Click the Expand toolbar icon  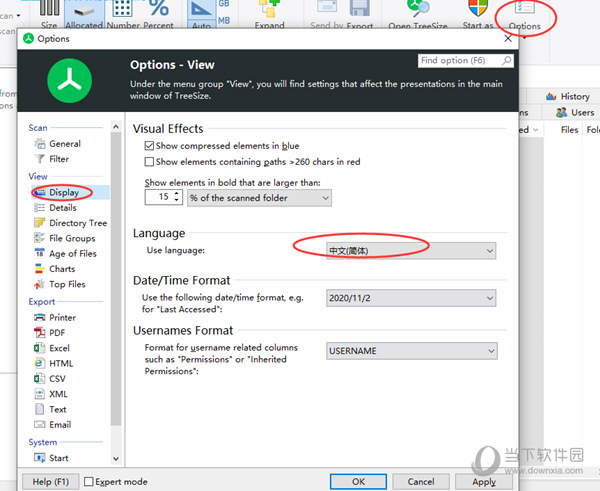[x=269, y=8]
